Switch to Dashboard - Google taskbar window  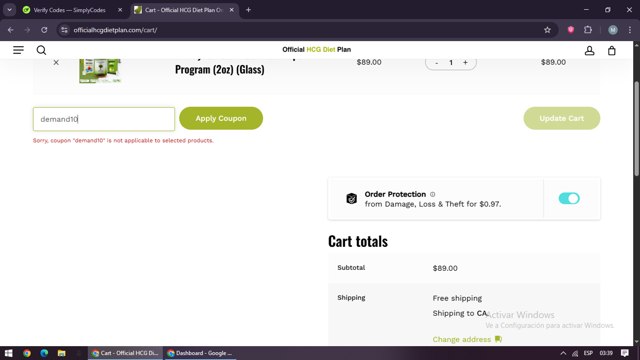click(200, 353)
